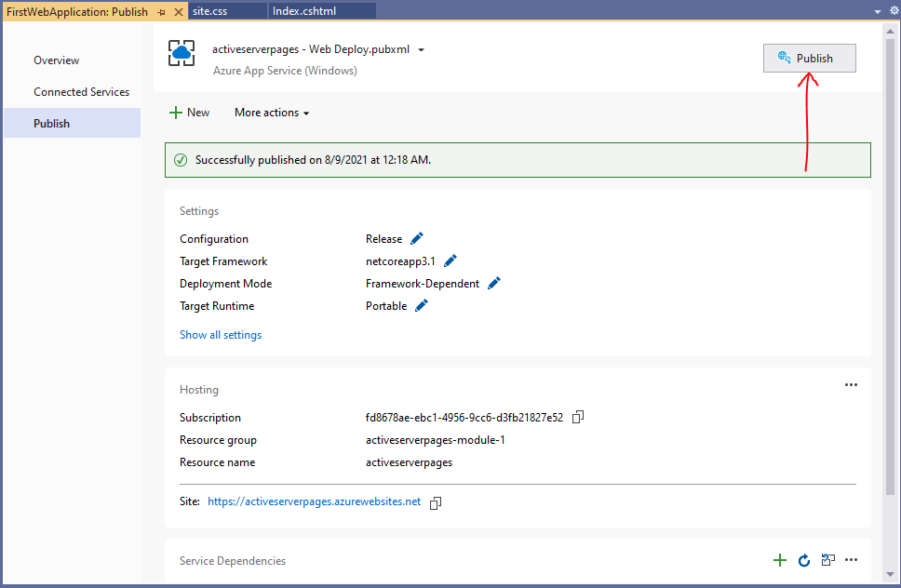The image size is (901, 588).
Task: Click the vertical scrollbar thumb
Action: point(890,267)
